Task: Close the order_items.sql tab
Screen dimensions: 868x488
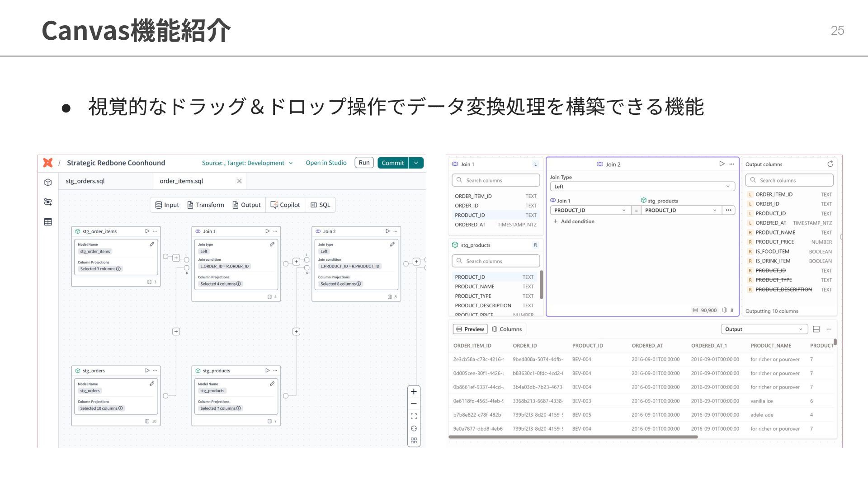Action: (x=239, y=181)
